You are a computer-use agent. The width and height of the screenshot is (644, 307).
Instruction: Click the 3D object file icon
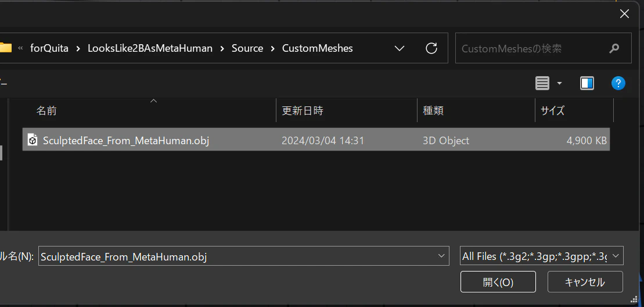click(32, 140)
